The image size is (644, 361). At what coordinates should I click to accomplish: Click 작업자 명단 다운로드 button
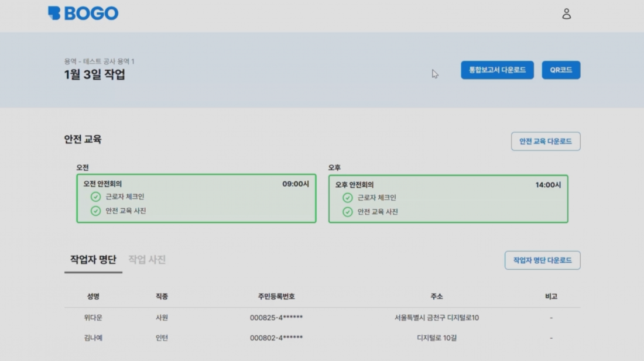point(542,260)
